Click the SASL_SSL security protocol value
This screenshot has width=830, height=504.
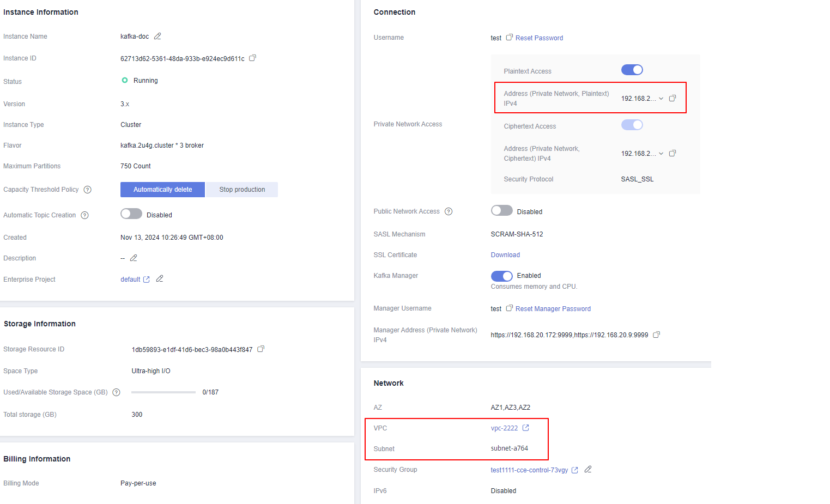637,179
